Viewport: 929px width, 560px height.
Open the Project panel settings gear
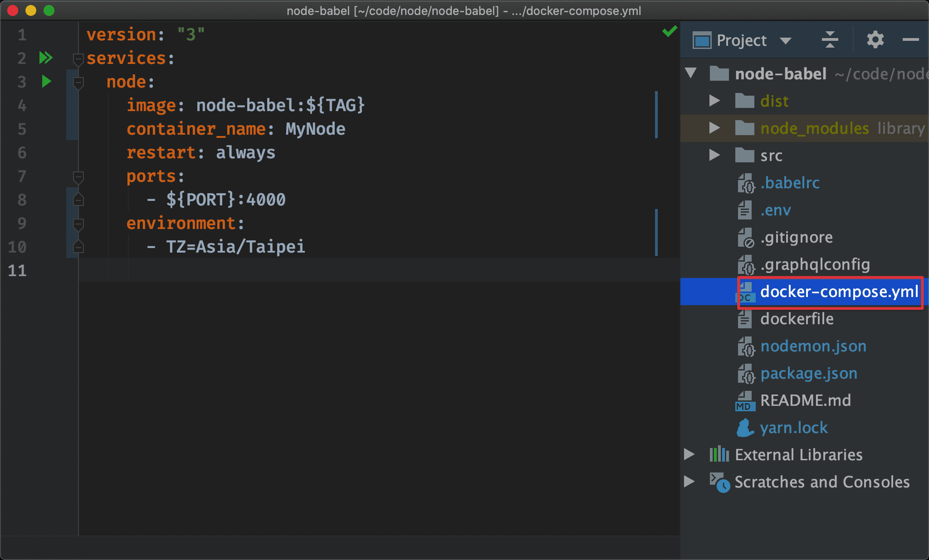(x=875, y=40)
